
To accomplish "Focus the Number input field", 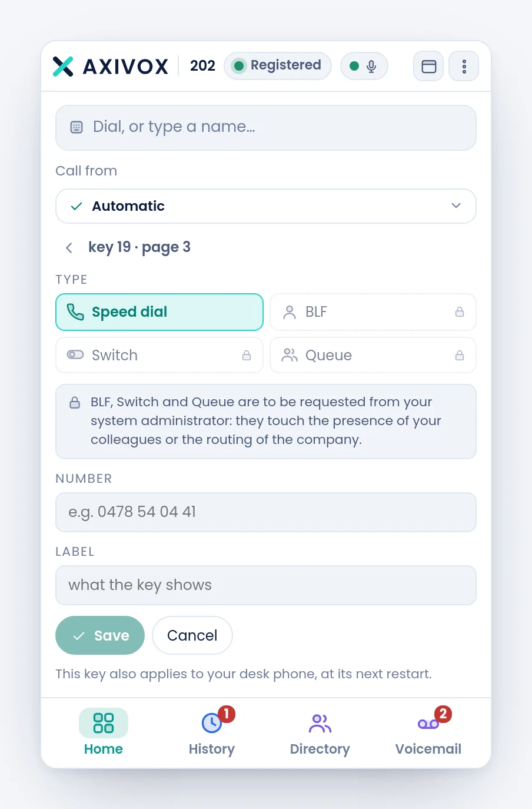I will tap(266, 512).
